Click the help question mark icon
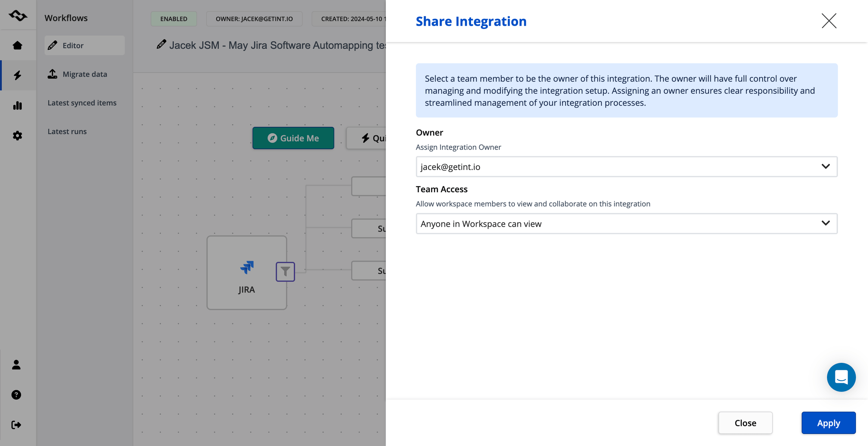The height and width of the screenshot is (446, 868). coord(16,395)
